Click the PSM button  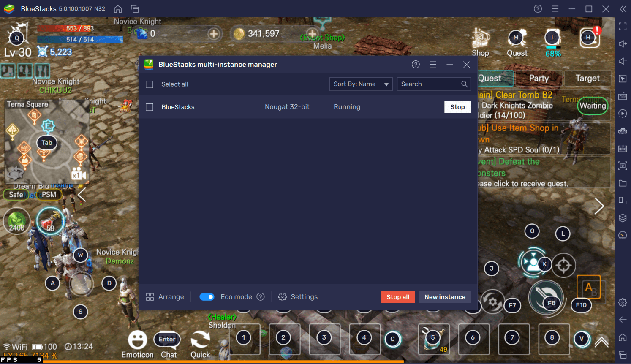pos(49,195)
